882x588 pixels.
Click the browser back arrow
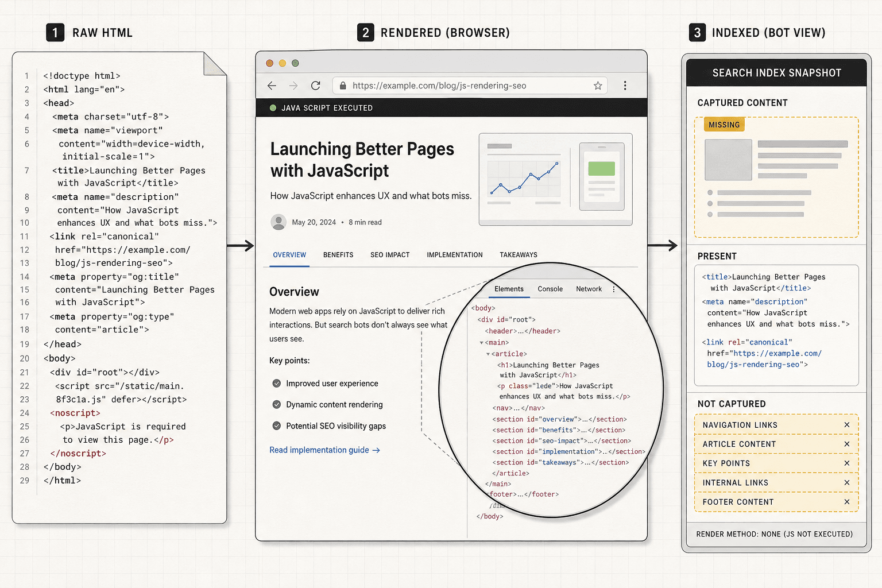point(272,86)
